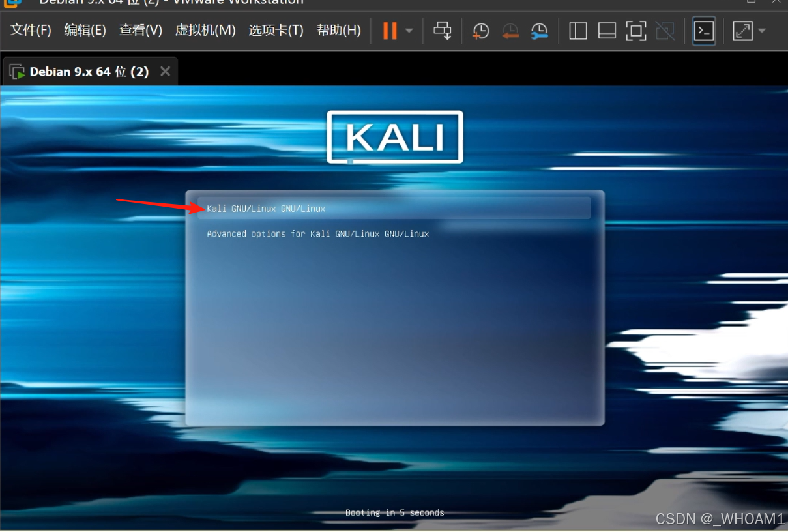Pause the virtual machine with orange pause icon
The height and width of the screenshot is (532, 788).
click(390, 31)
